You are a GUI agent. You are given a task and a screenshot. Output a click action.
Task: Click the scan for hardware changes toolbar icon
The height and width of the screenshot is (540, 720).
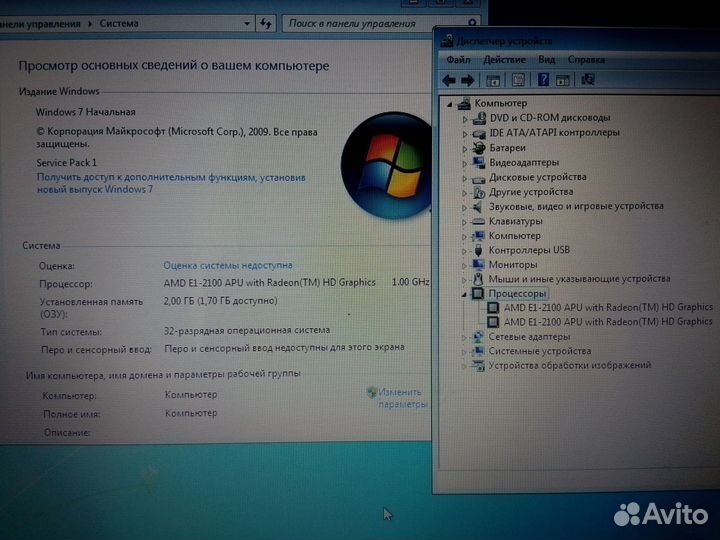(588, 79)
